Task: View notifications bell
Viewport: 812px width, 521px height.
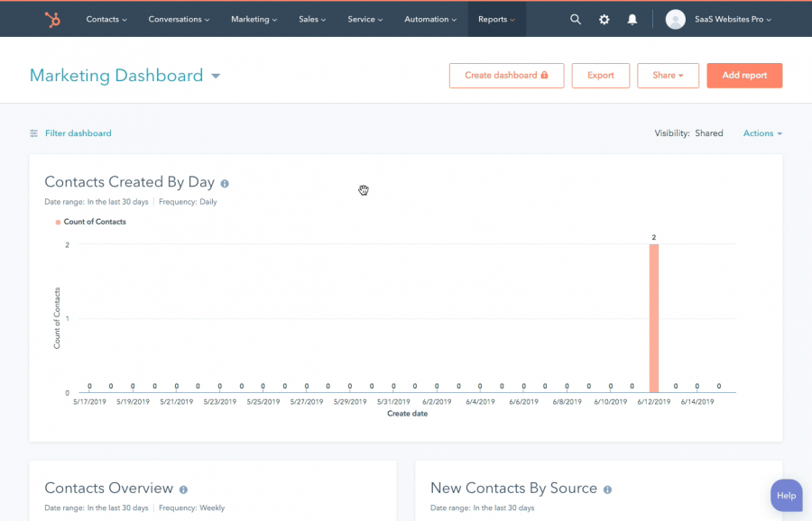Action: 632,19
